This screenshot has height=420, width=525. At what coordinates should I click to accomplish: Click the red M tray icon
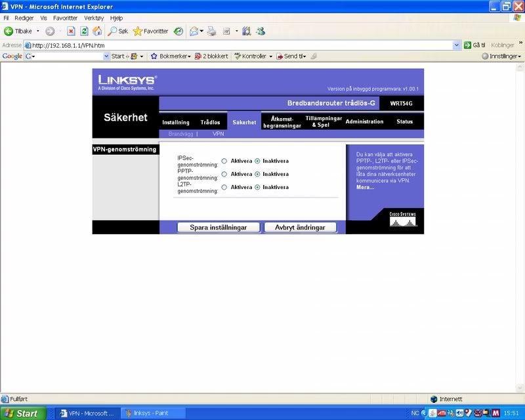point(496,413)
